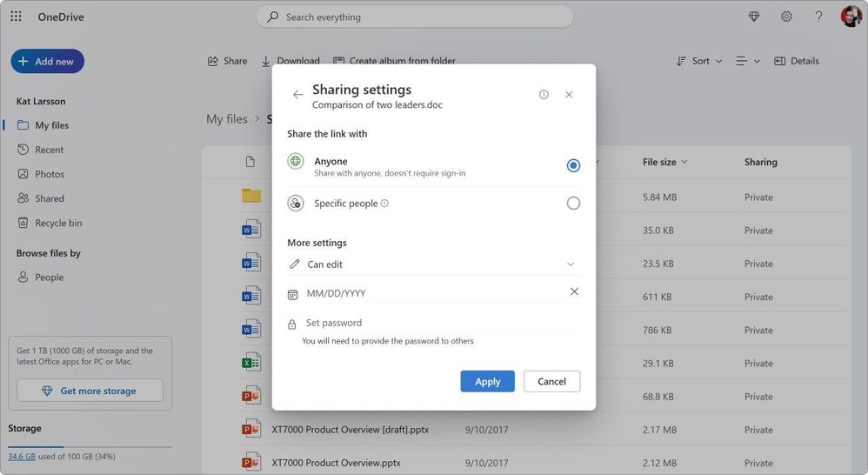Viewport: 868px width, 475px height.
Task: Select the Anyone radio button
Action: click(x=573, y=165)
